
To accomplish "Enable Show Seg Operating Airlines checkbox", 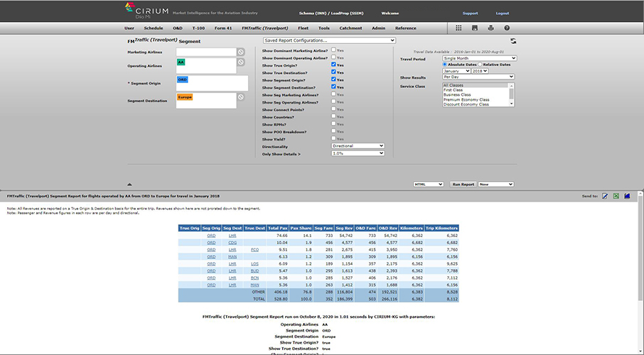I will 333,102.
